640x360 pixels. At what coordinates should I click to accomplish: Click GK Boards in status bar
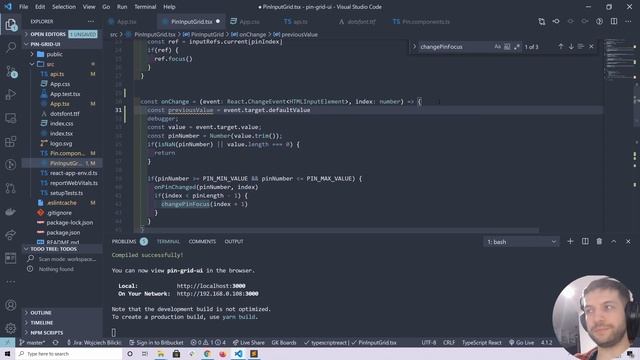pos(284,342)
